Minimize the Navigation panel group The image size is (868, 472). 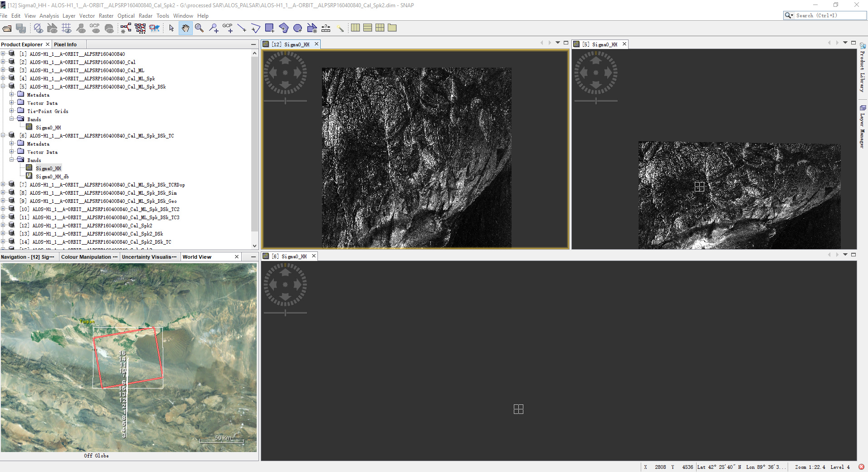tap(254, 257)
